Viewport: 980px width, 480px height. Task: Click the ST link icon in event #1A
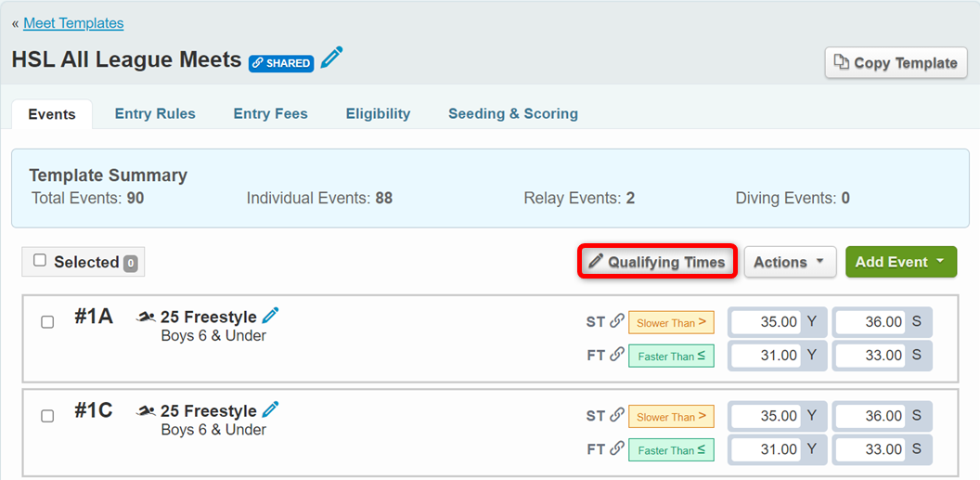(x=616, y=322)
